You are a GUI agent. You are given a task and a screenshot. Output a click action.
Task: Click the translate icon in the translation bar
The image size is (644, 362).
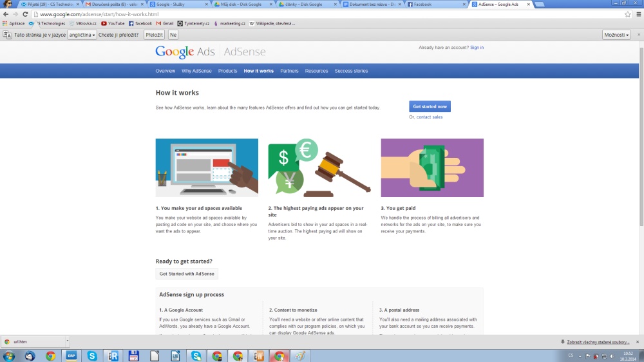tap(7, 35)
